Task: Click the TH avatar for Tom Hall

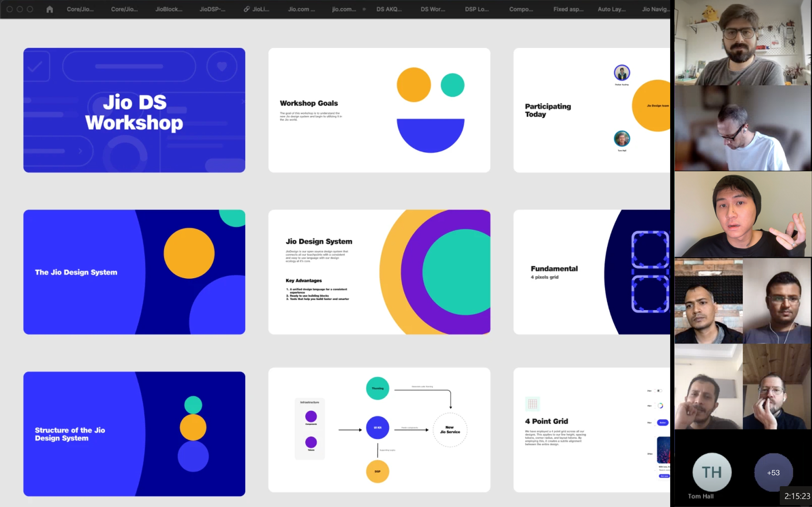Action: click(x=712, y=472)
